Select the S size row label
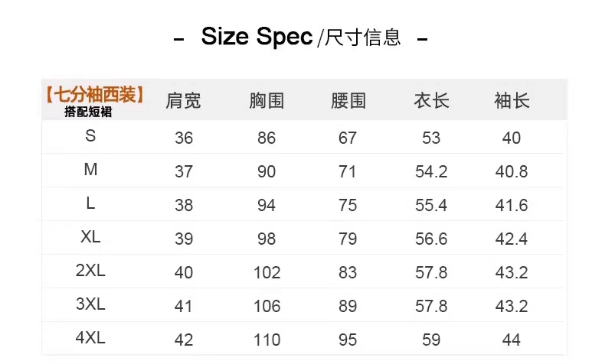This screenshot has height=364, width=605. tap(90, 136)
